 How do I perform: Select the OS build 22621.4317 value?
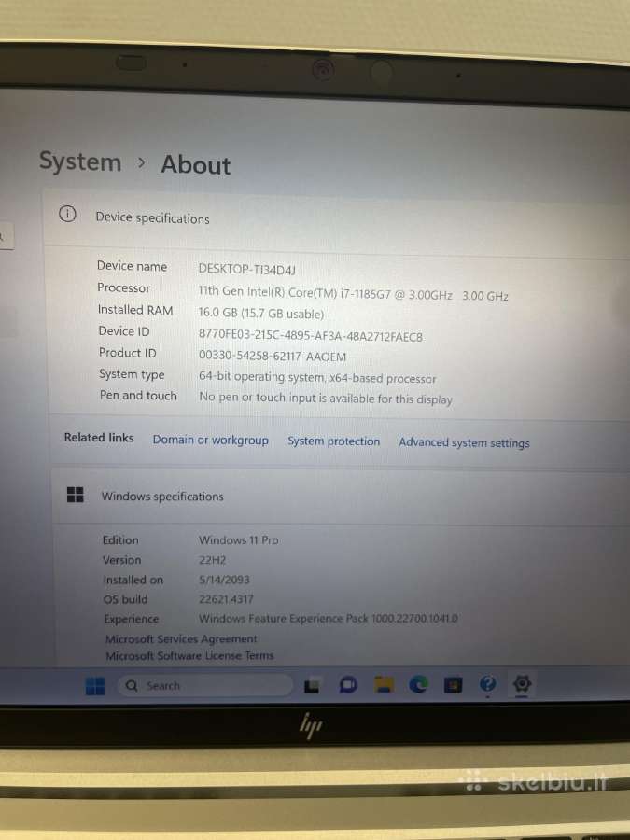point(226,599)
